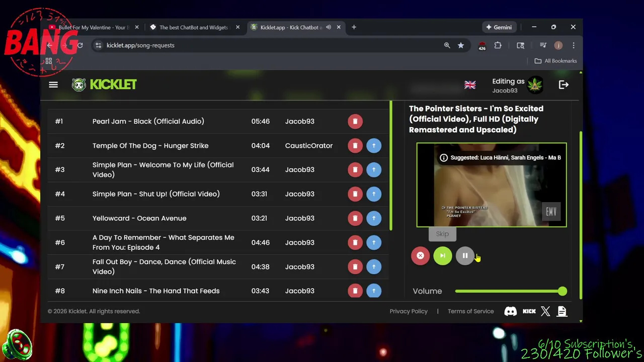Delete A Day To Remember song request
This screenshot has height=362, width=644.
click(355, 242)
